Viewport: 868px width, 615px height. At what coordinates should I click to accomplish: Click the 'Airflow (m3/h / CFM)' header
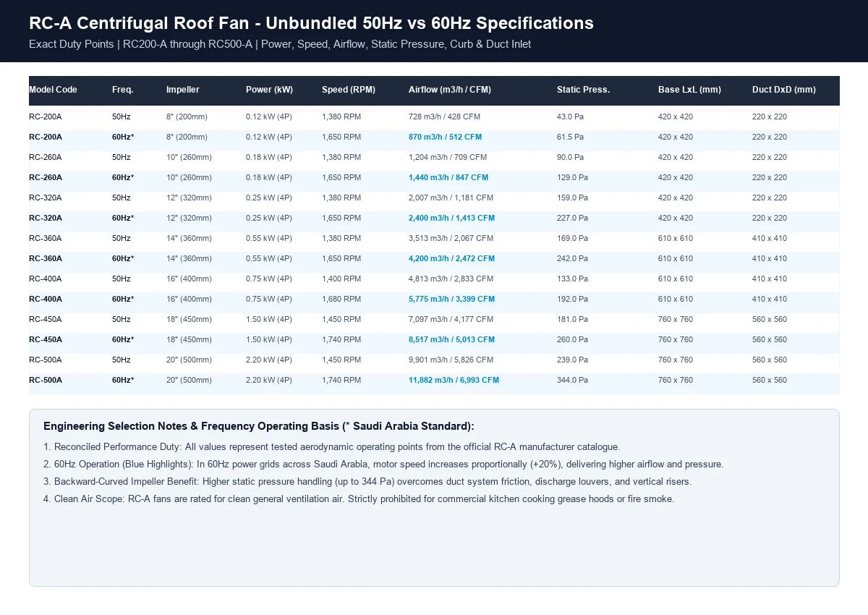click(450, 90)
